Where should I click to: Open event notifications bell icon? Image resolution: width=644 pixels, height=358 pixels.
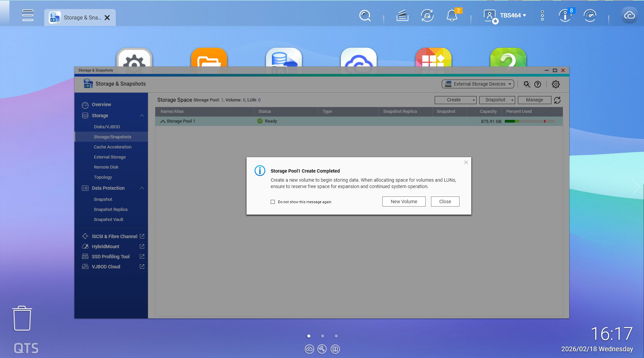click(x=451, y=15)
